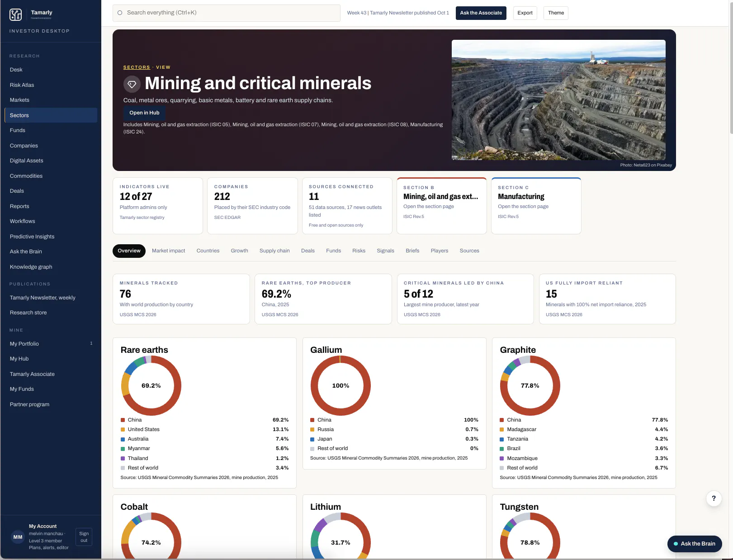Open the help question mark button
733x560 pixels.
click(x=714, y=498)
